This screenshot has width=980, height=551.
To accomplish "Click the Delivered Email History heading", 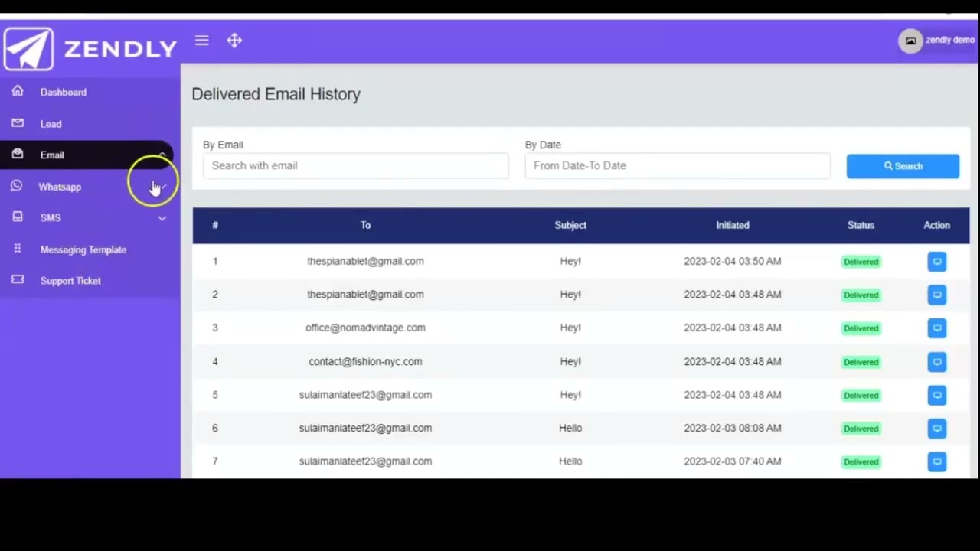I will [276, 94].
